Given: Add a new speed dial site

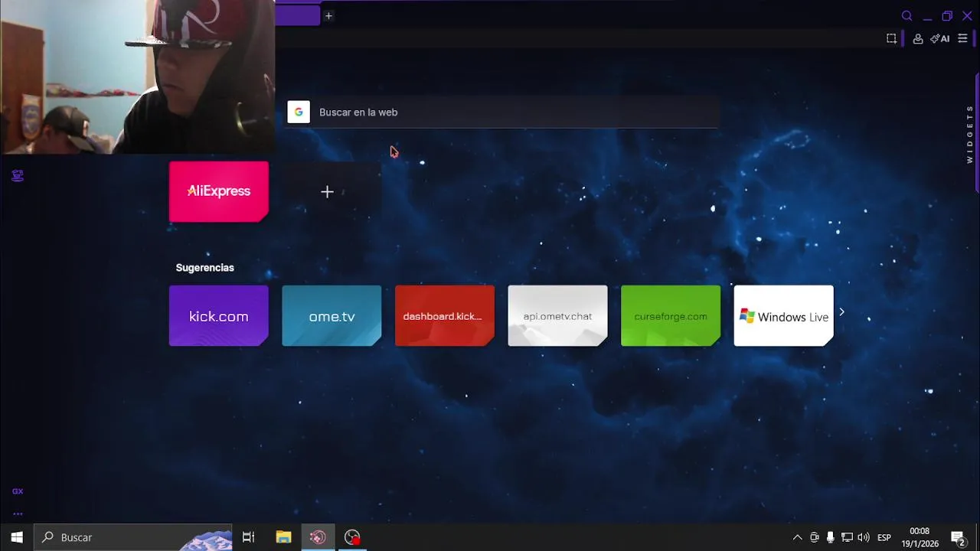Looking at the screenshot, I should [327, 191].
